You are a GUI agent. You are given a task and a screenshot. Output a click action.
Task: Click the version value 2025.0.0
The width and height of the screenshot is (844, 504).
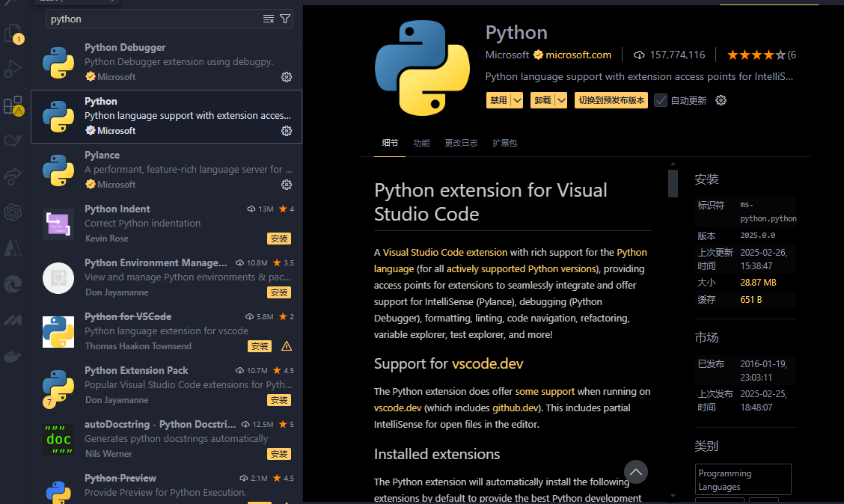tap(757, 236)
